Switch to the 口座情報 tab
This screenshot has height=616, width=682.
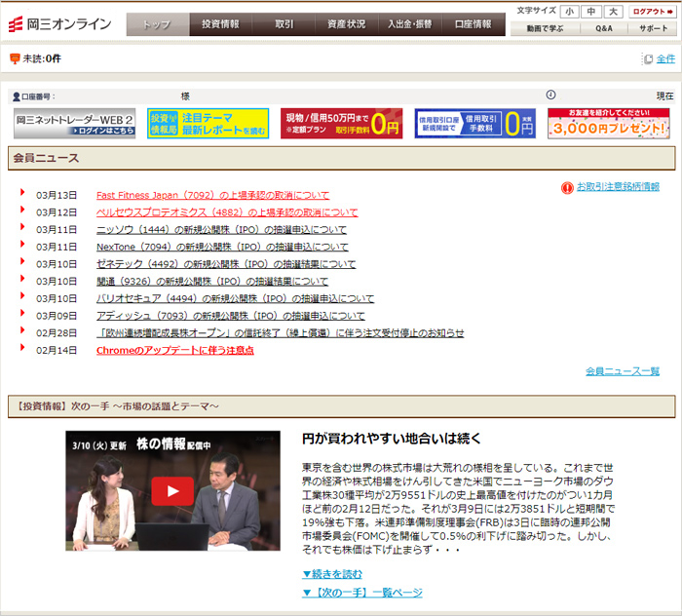(474, 24)
